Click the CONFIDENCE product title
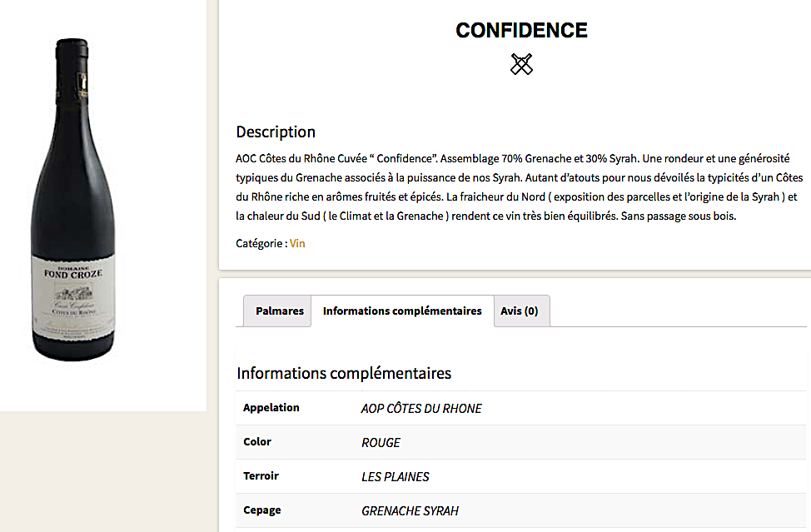Image resolution: width=811 pixels, height=532 pixels. (x=521, y=31)
